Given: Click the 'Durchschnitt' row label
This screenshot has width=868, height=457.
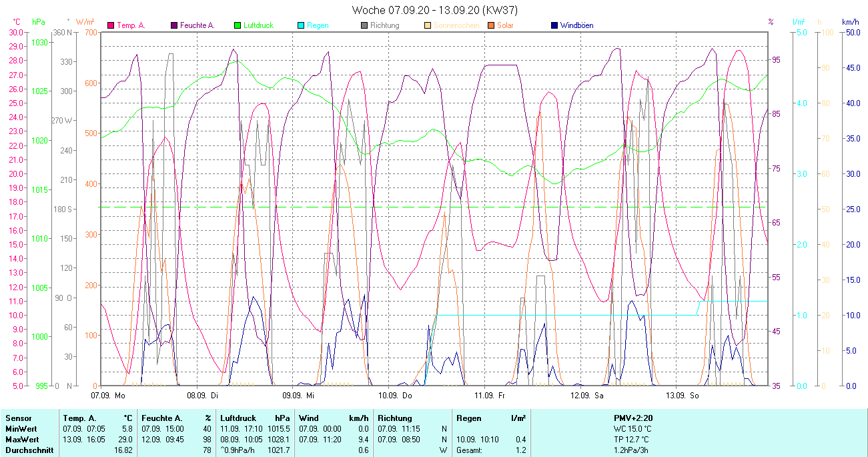Looking at the screenshot, I should [x=30, y=450].
